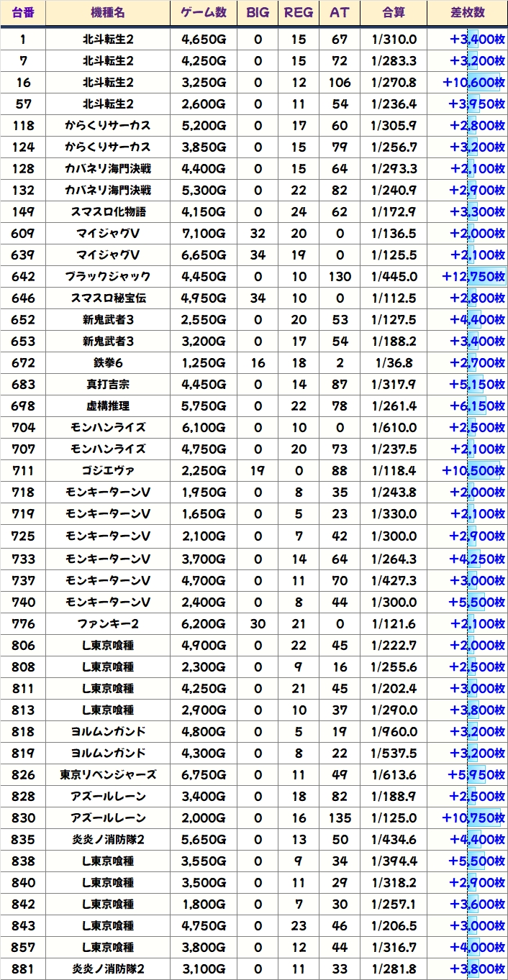The height and width of the screenshot is (980, 508).
Task: Click the ゲーム数 column header
Action: [x=204, y=13]
